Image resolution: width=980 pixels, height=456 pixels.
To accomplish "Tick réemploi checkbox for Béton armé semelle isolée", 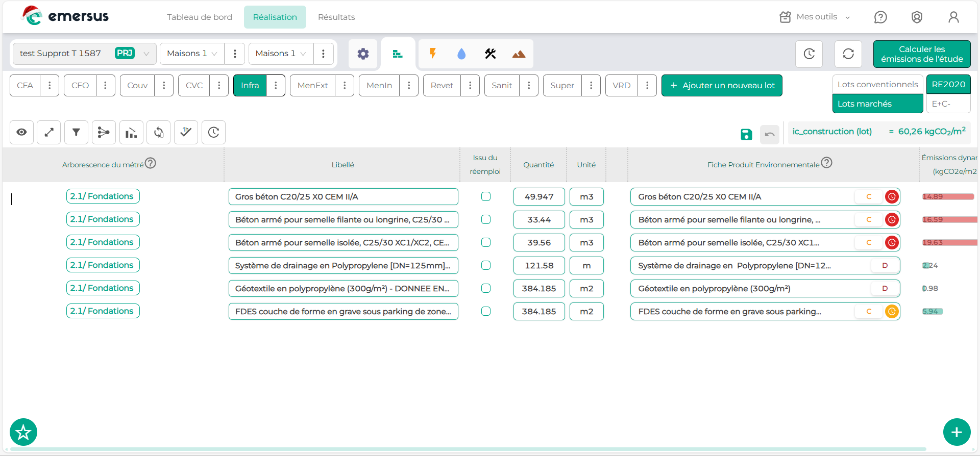I will [x=486, y=242].
